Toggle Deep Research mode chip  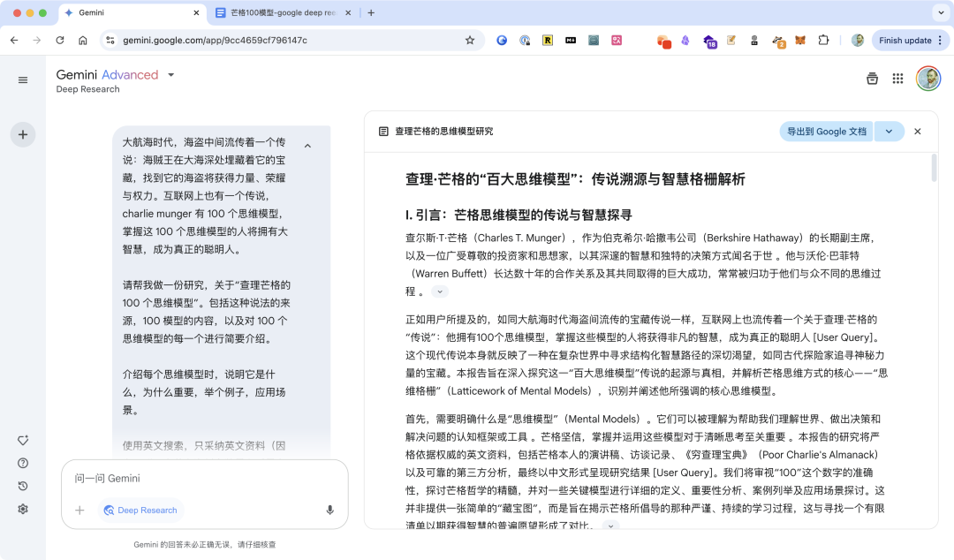140,510
